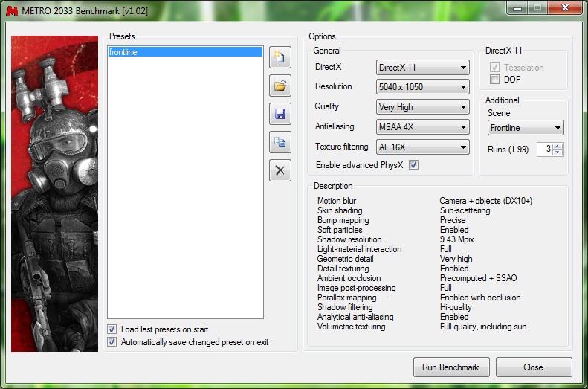
Task: Enable the DOF checkbox
Action: 495,80
